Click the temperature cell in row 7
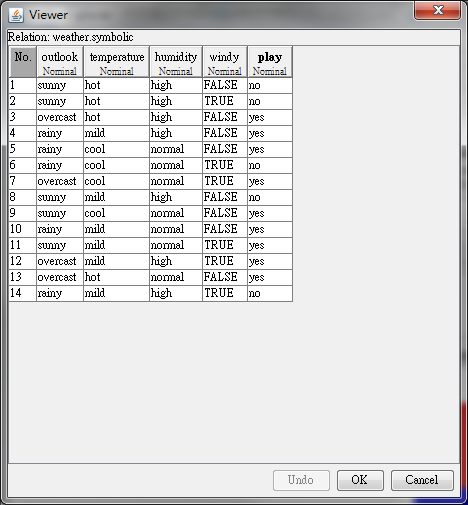This screenshot has height=505, width=468. 116,181
